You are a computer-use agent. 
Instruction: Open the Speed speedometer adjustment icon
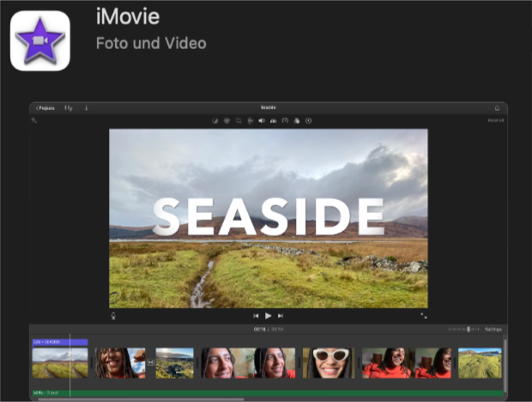285,120
